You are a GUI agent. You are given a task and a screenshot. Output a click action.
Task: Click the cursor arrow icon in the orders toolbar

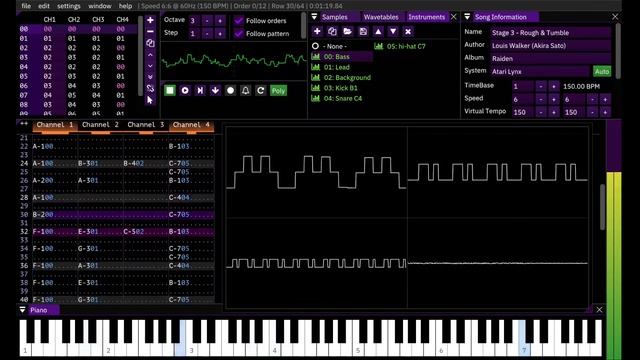[150, 100]
